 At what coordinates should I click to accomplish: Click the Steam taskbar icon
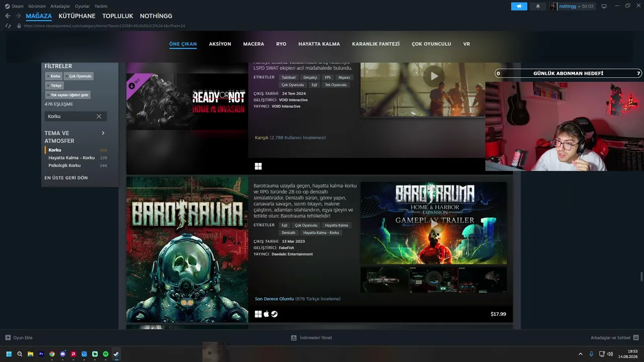pyautogui.click(x=116, y=354)
